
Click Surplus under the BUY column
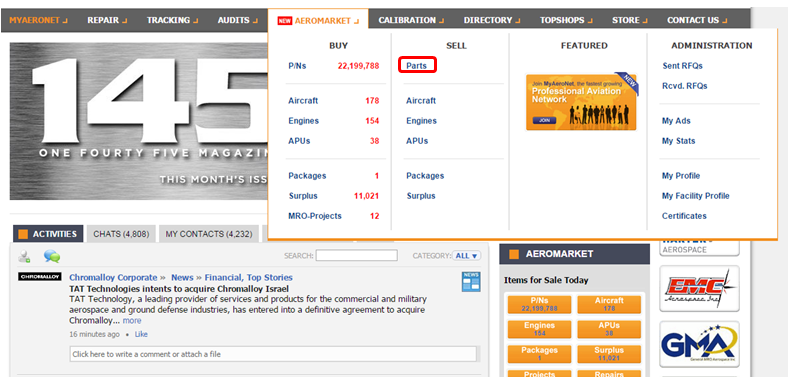point(303,196)
